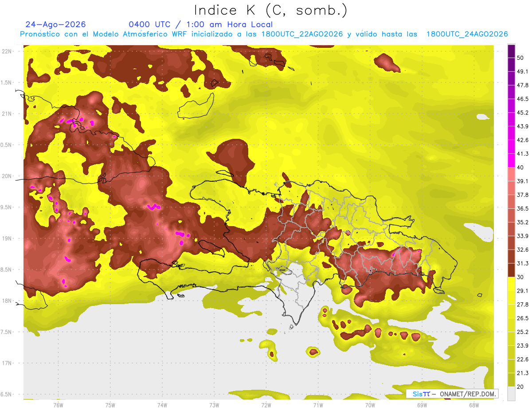The width and height of the screenshot is (532, 411).
Task: Click the 69W longitude axis label
Action: (x=422, y=405)
